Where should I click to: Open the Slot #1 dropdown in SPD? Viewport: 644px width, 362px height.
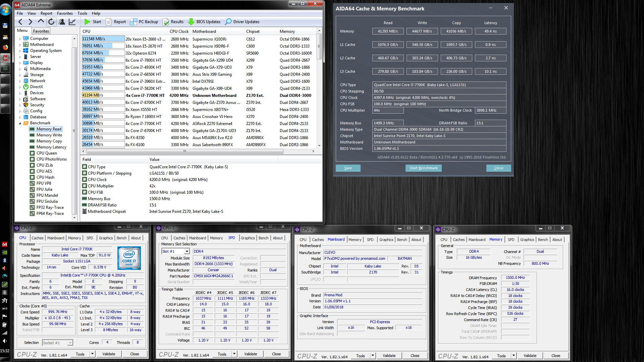(x=187, y=251)
